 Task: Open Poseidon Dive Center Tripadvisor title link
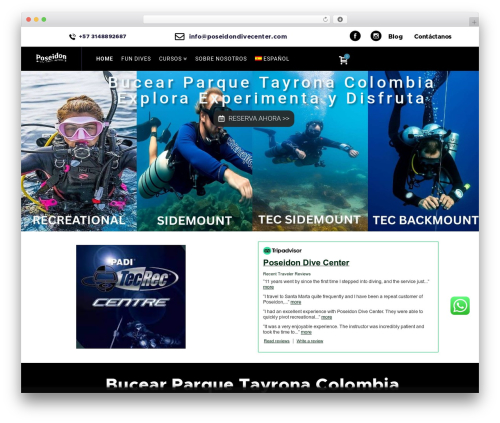(306, 263)
